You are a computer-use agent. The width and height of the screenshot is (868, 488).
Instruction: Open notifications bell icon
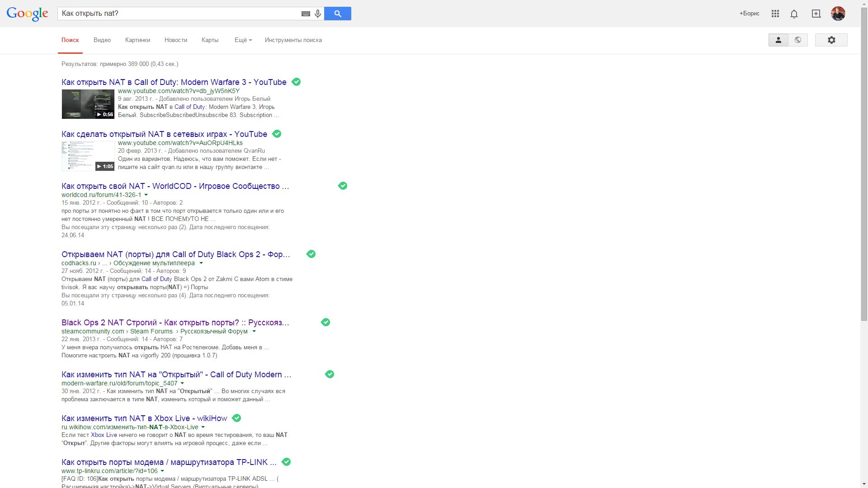(794, 14)
